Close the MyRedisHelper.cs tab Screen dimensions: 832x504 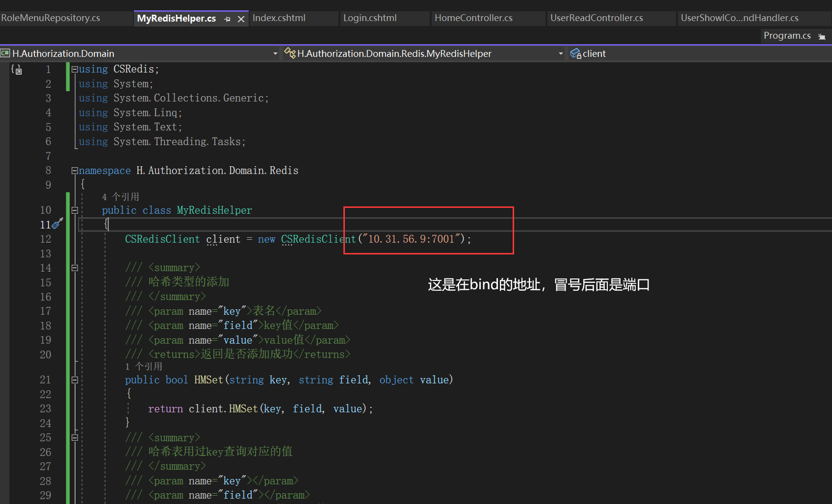pos(241,19)
